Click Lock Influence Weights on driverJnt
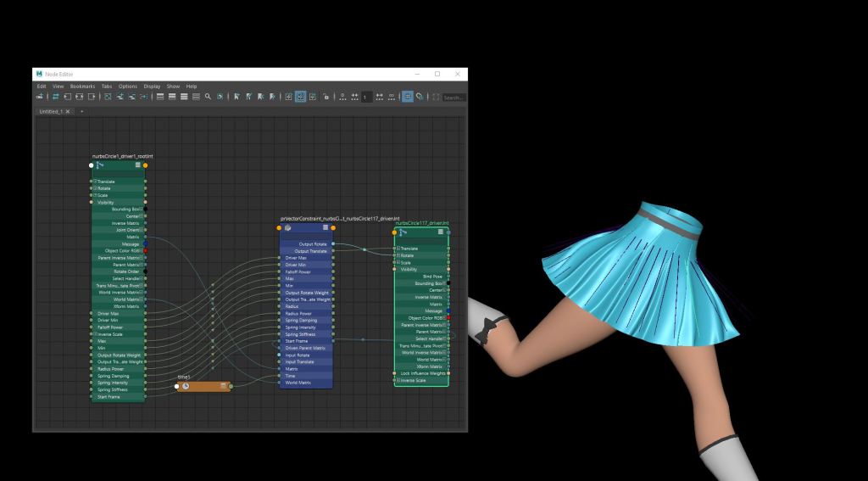 421,373
